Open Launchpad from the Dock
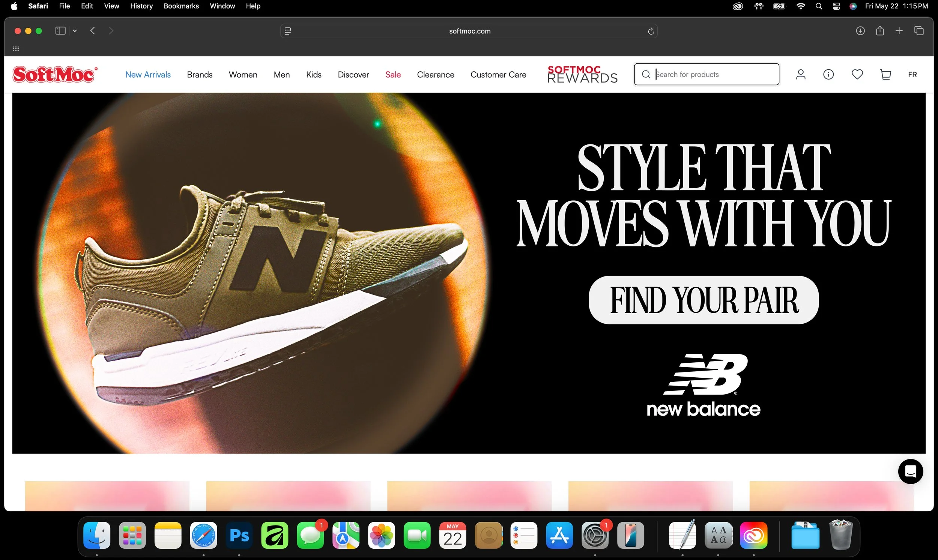This screenshot has width=938, height=560. 132,535
